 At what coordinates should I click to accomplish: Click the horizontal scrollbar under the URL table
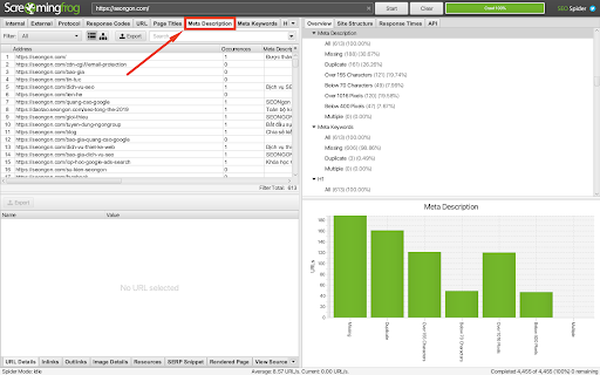coord(64,181)
